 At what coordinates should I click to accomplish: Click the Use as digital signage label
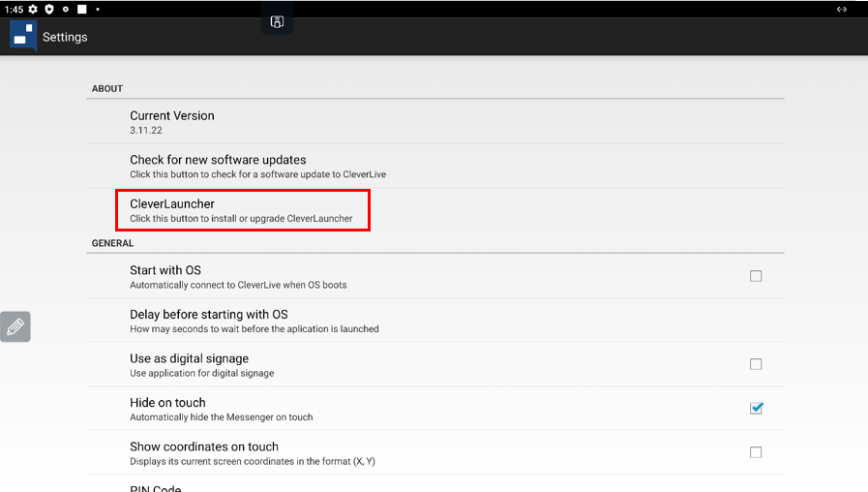pyautogui.click(x=190, y=358)
